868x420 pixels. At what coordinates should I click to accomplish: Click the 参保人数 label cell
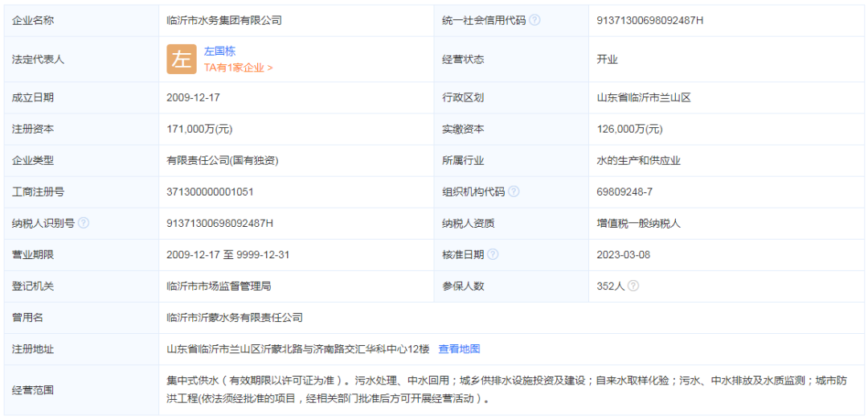click(511, 286)
